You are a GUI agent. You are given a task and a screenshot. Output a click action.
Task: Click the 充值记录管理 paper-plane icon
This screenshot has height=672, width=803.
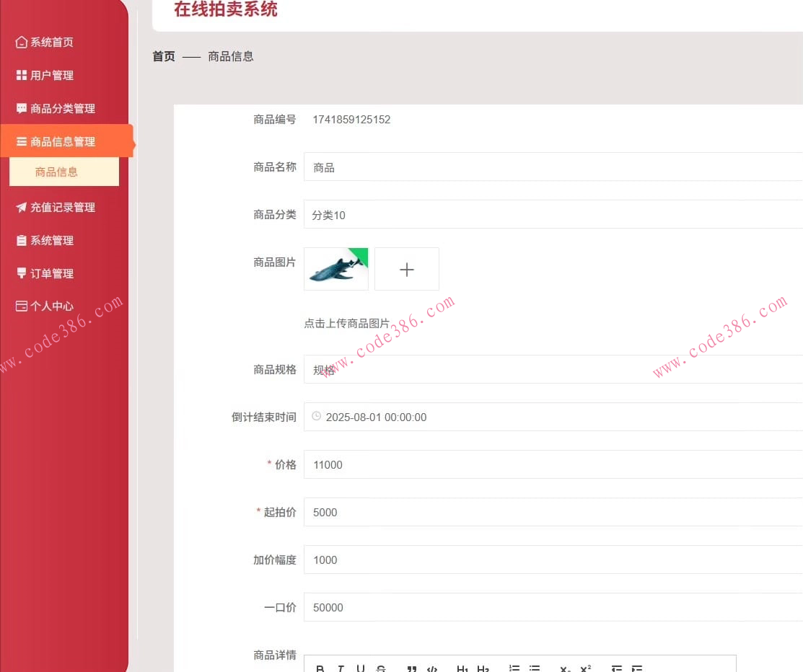22,207
